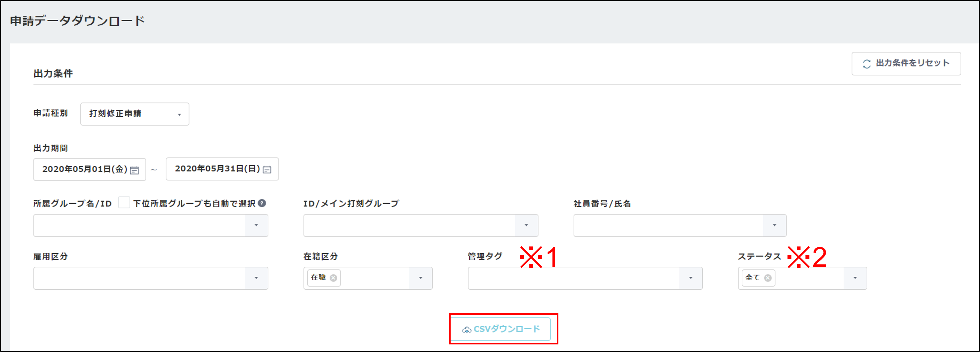Remove the 在職 tag with its x icon
The height and width of the screenshot is (352, 980).
pos(333,278)
